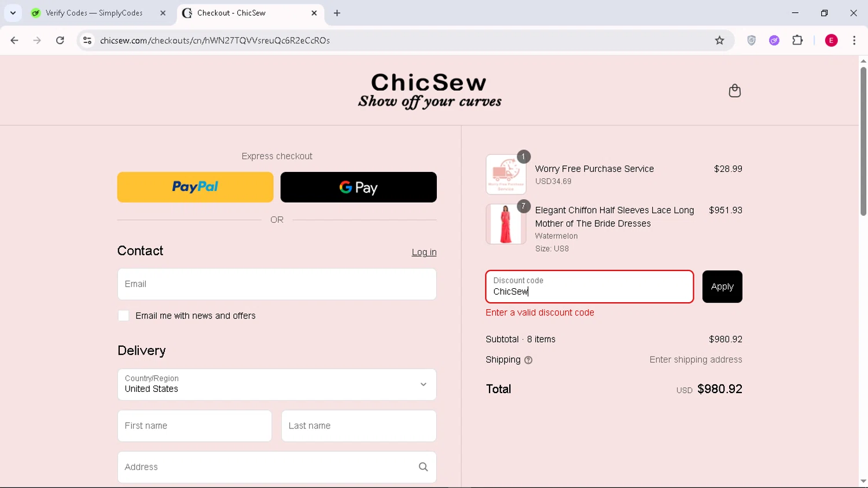Open the Log in link

424,252
